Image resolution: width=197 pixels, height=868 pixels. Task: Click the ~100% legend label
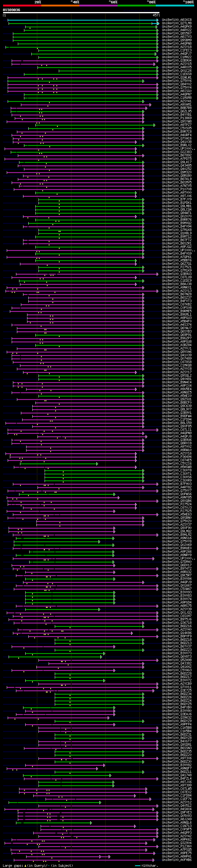pyautogui.click(x=189, y=2)
